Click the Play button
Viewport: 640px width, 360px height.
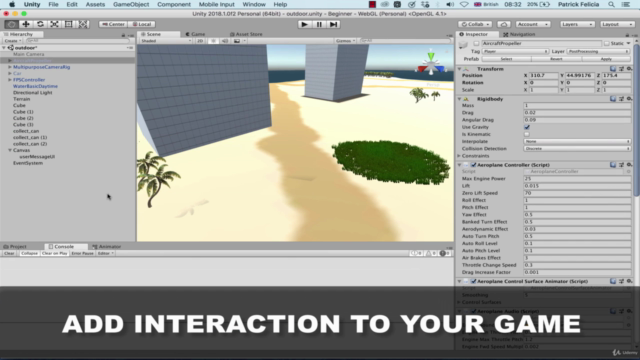coord(304,24)
